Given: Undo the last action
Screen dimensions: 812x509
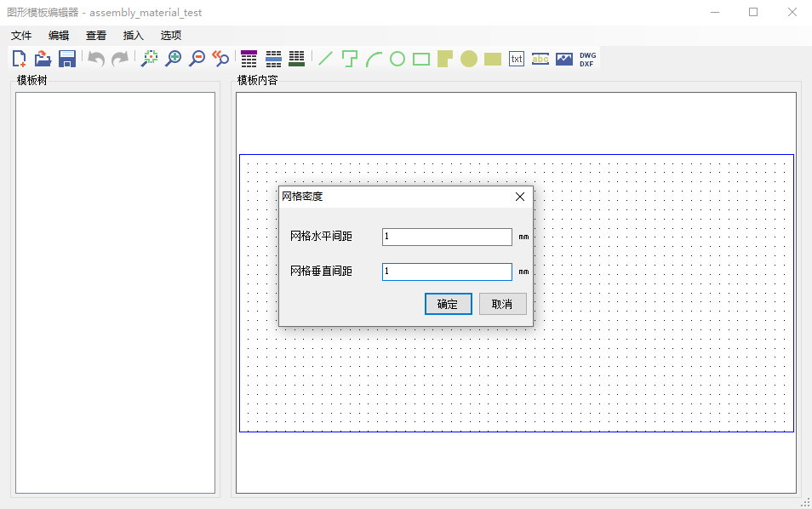Looking at the screenshot, I should pos(96,59).
